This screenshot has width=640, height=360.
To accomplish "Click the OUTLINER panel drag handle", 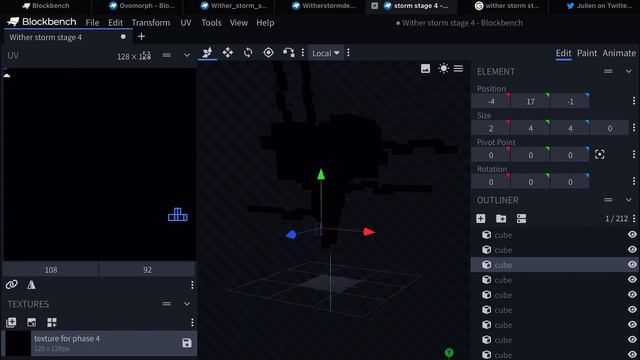I will pyautogui.click(x=608, y=200).
